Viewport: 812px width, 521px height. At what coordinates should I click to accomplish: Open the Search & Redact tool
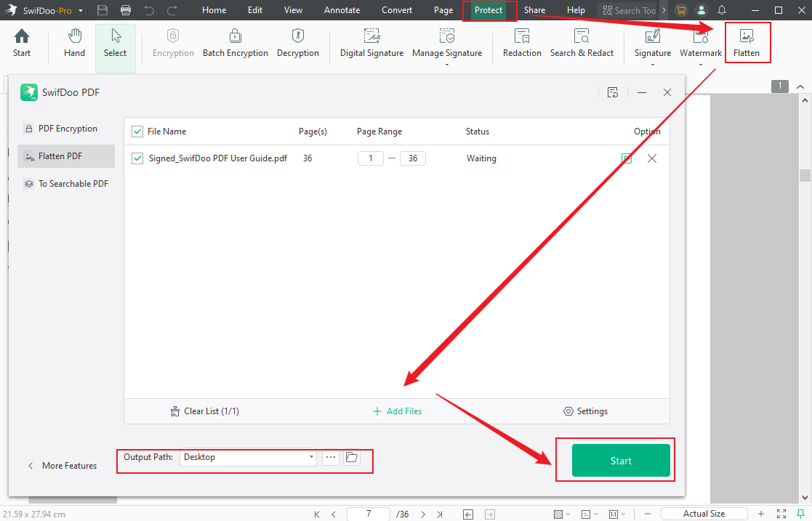point(582,42)
